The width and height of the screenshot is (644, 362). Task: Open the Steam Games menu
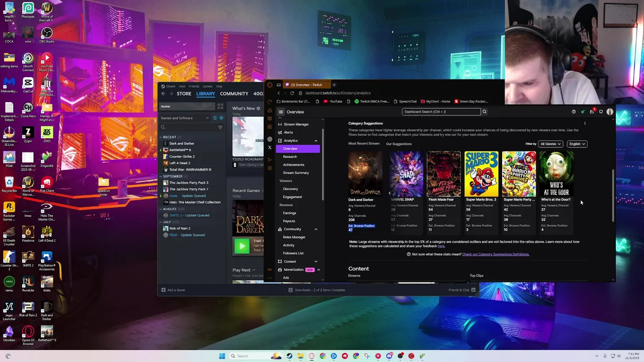click(207, 86)
